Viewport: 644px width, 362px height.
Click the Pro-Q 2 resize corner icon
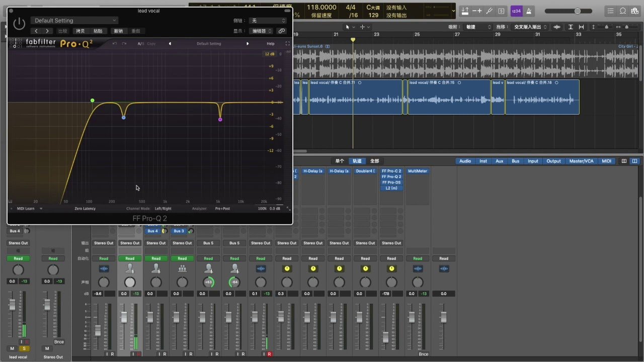coord(288,209)
